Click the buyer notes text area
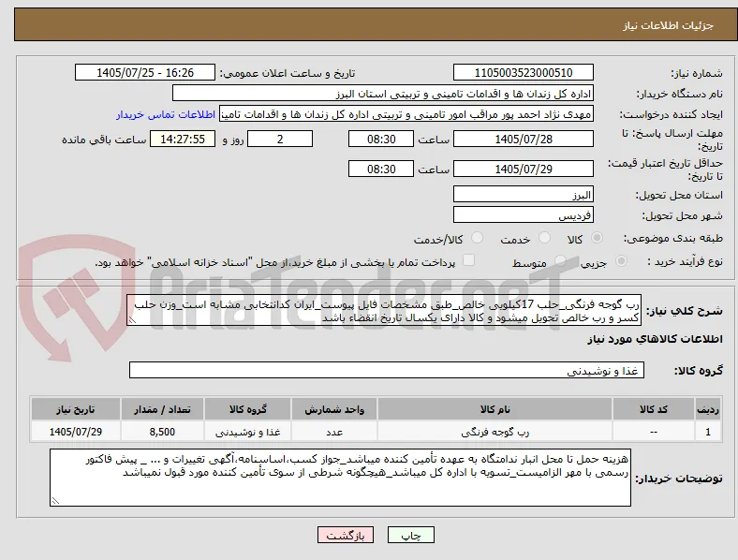This screenshot has width=738, height=560. pyautogui.click(x=340, y=478)
